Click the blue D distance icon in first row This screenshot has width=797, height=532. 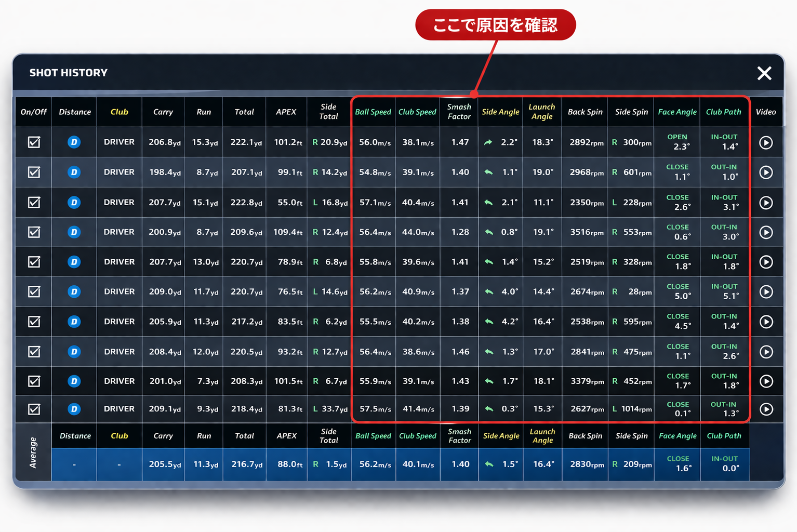[x=74, y=142]
